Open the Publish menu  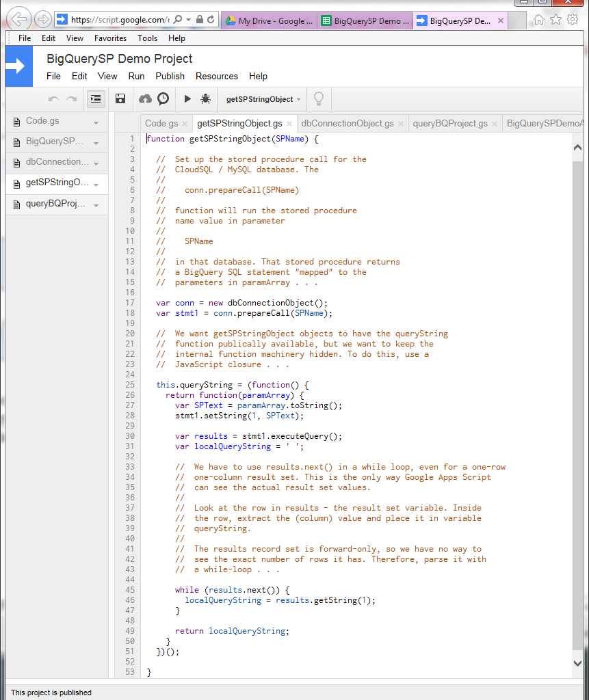click(170, 77)
